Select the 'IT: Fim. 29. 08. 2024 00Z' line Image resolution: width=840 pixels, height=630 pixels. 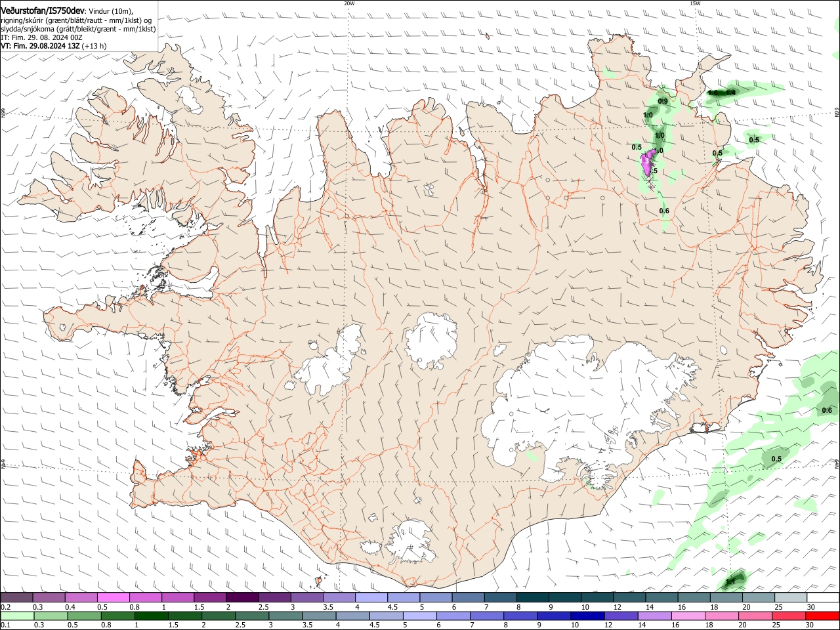coord(41,37)
